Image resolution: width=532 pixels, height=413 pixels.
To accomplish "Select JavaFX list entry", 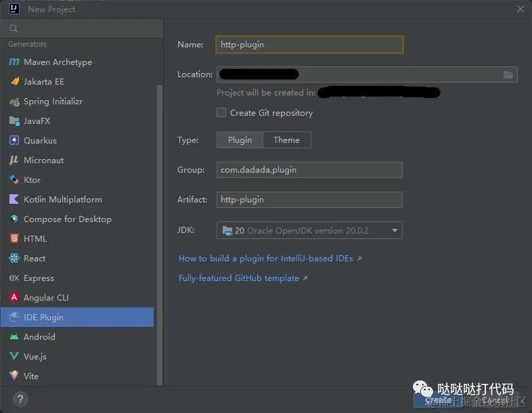I will point(77,121).
